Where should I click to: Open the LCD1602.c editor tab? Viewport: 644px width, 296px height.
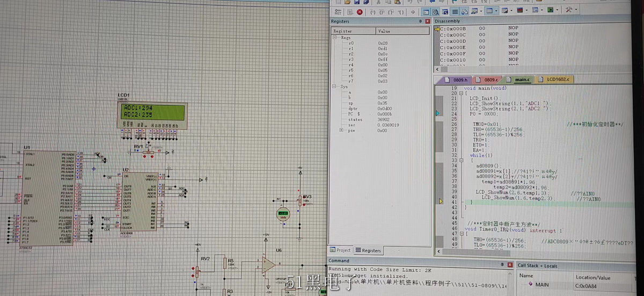click(558, 80)
